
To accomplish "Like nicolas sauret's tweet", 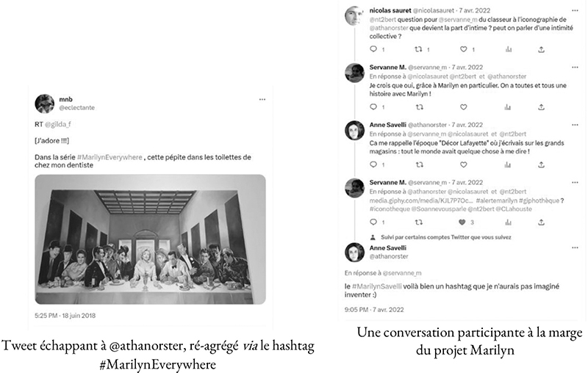I will point(464,49).
